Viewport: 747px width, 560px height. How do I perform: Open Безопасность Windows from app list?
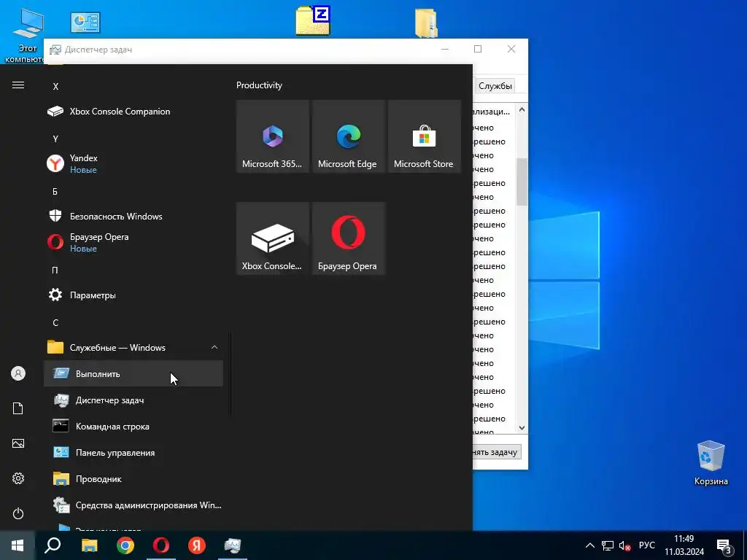pyautogui.click(x=133, y=216)
